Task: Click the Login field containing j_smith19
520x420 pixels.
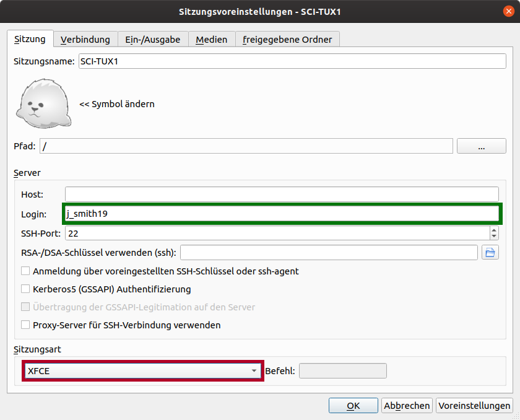Action: [x=282, y=214]
